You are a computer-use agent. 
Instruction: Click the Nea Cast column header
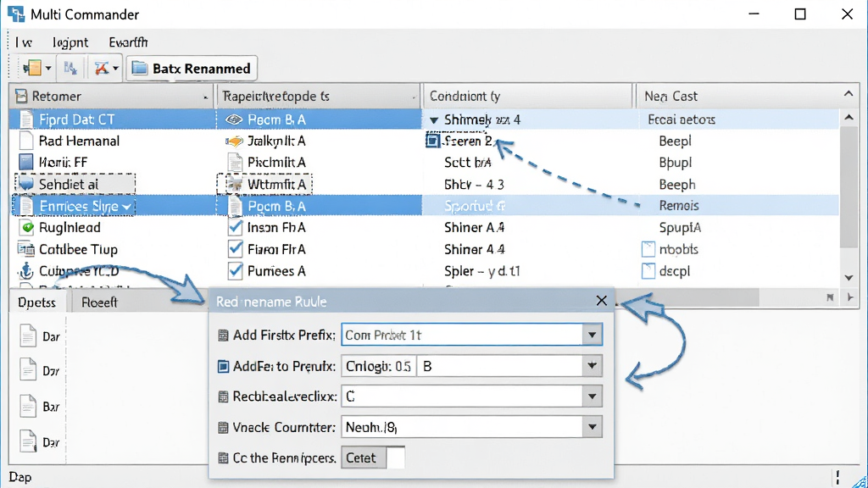tap(737, 97)
